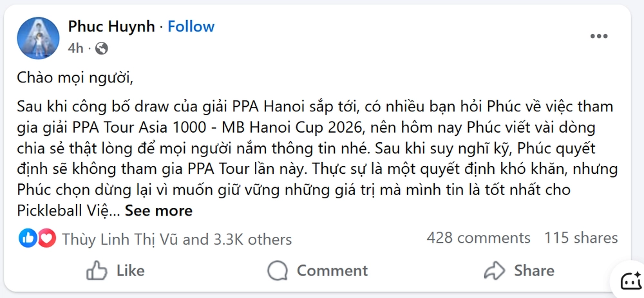Click the speech bubble comment icon

(278, 270)
